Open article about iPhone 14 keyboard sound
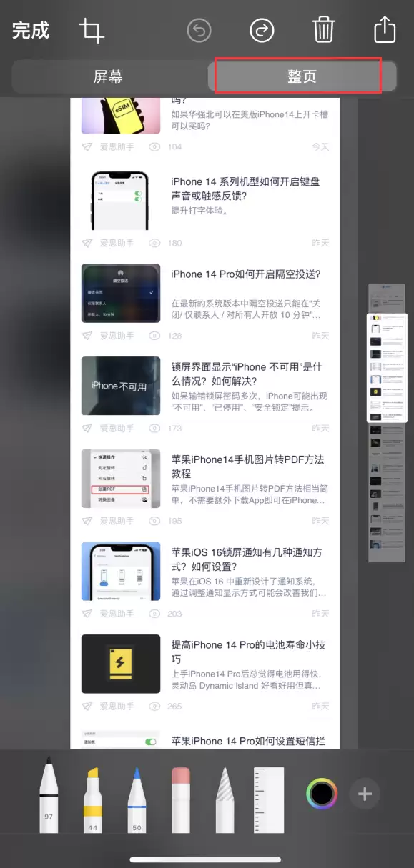Viewport: 414px width, 868px height. (x=245, y=189)
